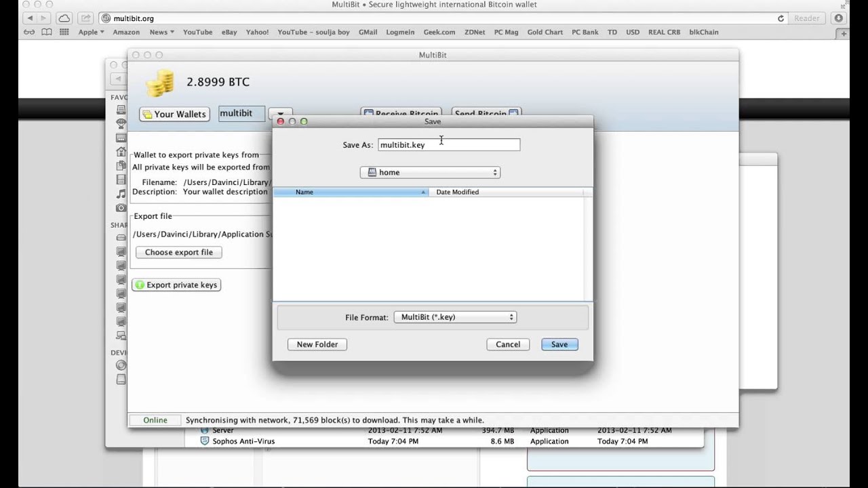
Task: Cancel the Save dialog
Action: coord(508,344)
